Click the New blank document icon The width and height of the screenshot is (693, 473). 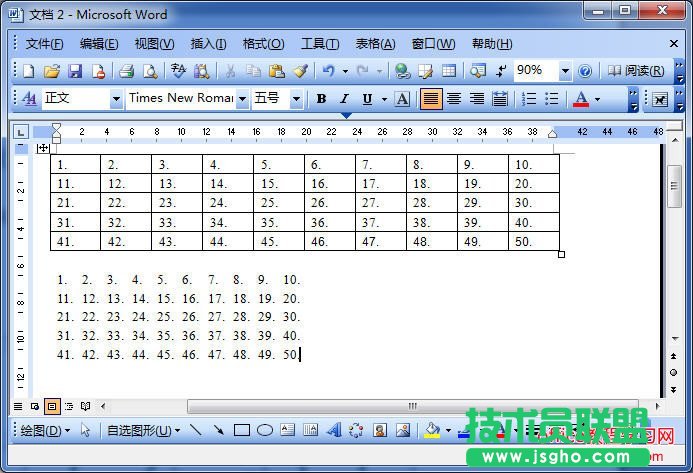pos(29,71)
